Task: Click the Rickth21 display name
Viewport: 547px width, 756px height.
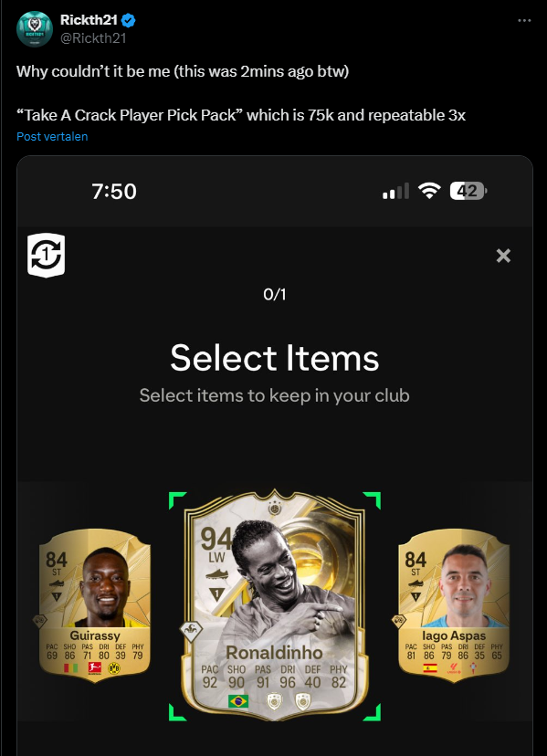Action: pos(89,20)
